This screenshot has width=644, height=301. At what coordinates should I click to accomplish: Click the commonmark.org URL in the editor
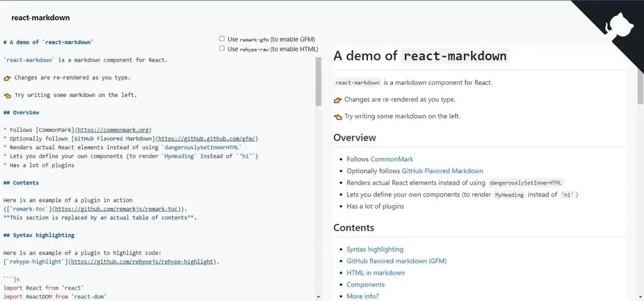(113, 130)
